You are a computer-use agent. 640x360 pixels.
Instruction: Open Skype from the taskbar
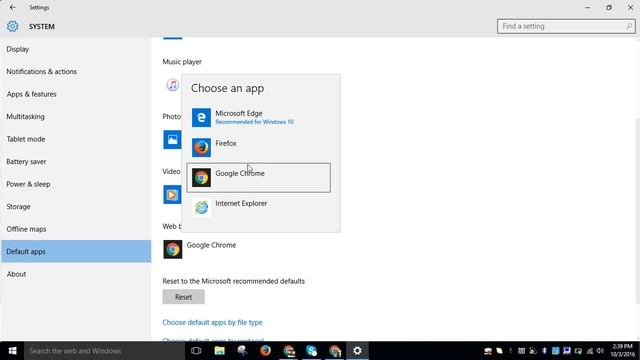pyautogui.click(x=312, y=351)
